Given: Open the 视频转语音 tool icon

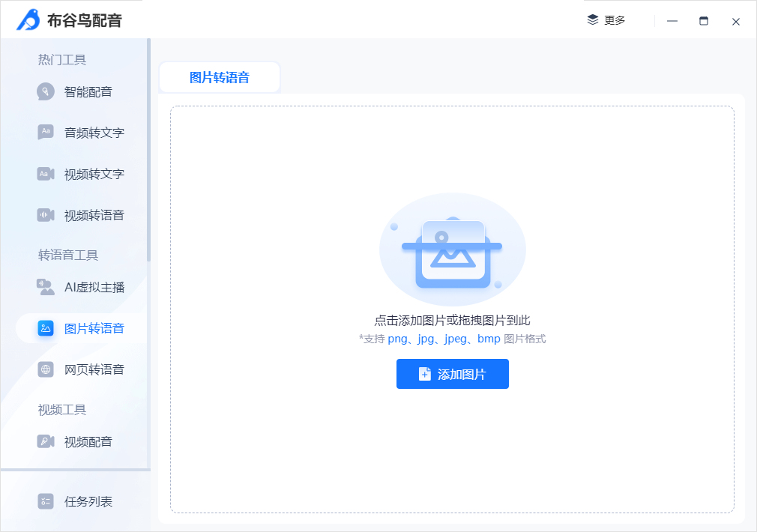Looking at the screenshot, I should [x=46, y=215].
